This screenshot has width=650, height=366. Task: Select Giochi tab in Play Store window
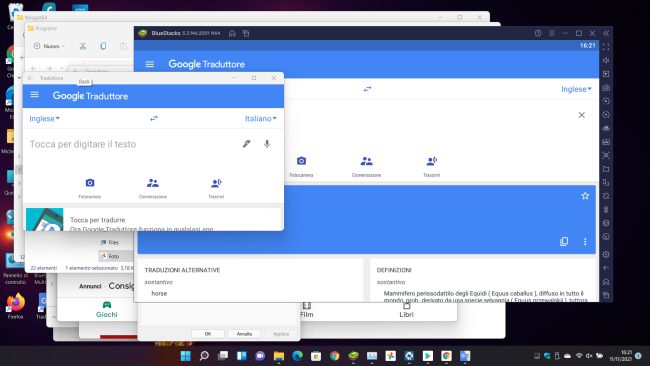tap(107, 310)
